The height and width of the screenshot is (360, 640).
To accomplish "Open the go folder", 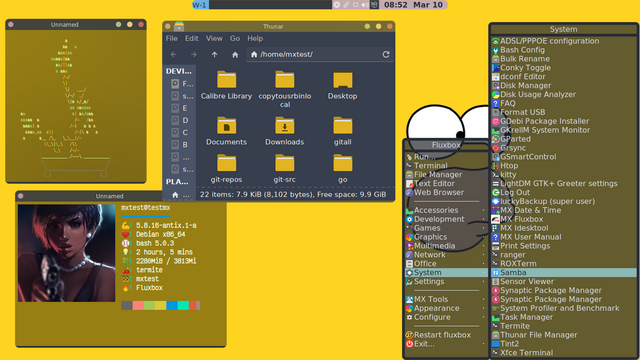I will (342, 169).
